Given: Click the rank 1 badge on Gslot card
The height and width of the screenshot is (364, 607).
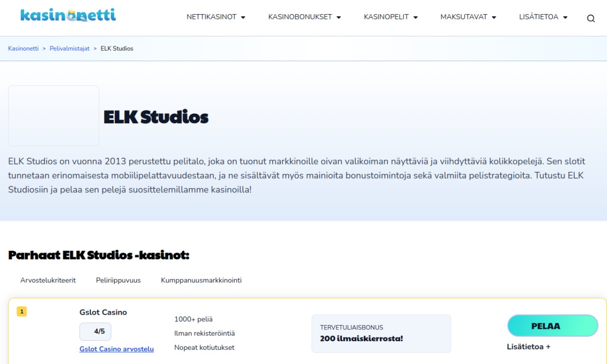Looking at the screenshot, I should coord(22,311).
